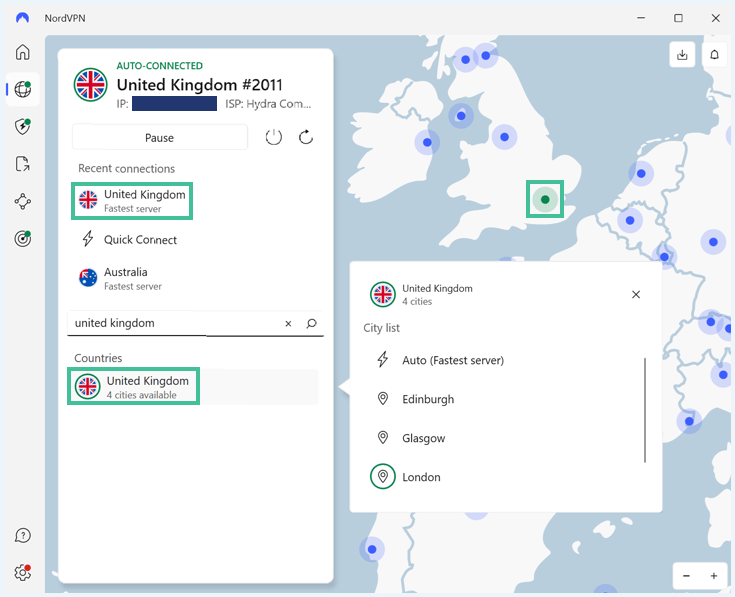This screenshot has width=735, height=597.
Task: Open the VPN globe section in sidebar
Action: click(x=22, y=89)
